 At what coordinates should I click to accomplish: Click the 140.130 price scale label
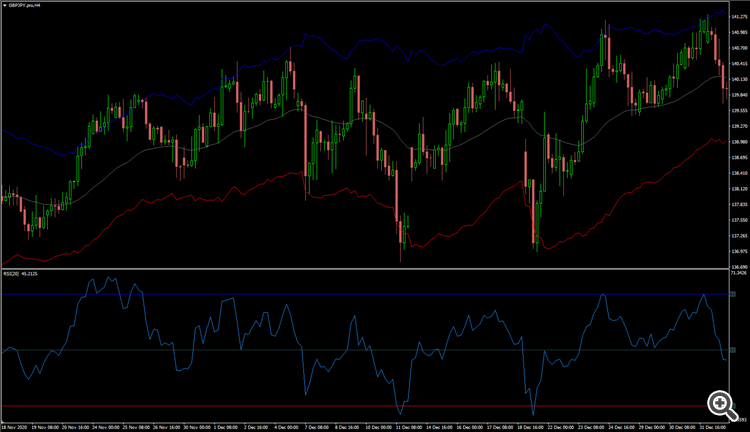[739, 79]
